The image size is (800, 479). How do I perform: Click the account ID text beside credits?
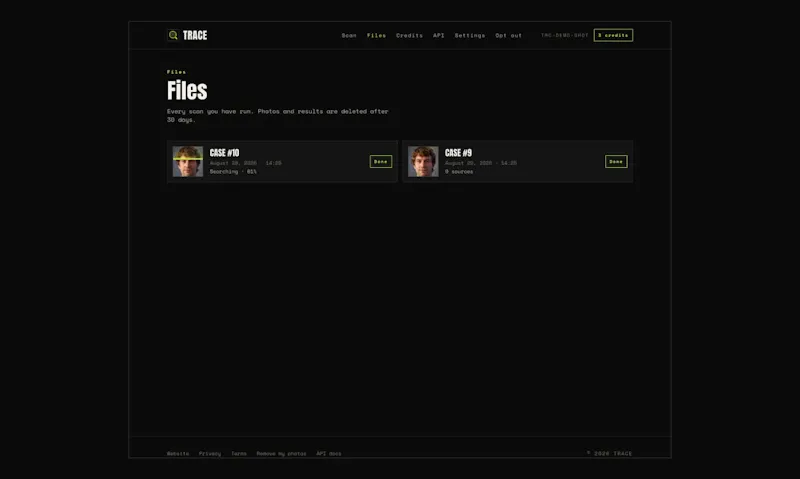pyautogui.click(x=565, y=35)
